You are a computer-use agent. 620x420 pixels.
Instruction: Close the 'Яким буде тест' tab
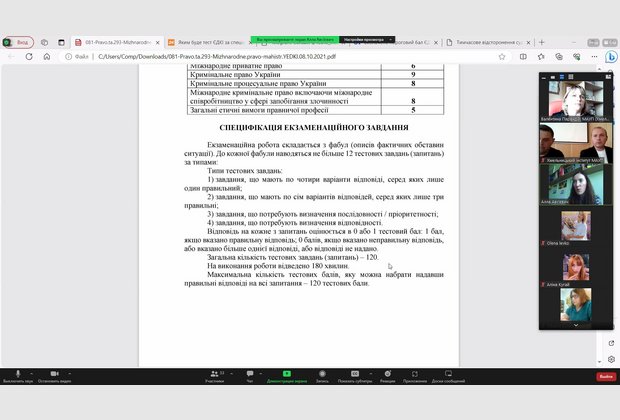coord(250,43)
